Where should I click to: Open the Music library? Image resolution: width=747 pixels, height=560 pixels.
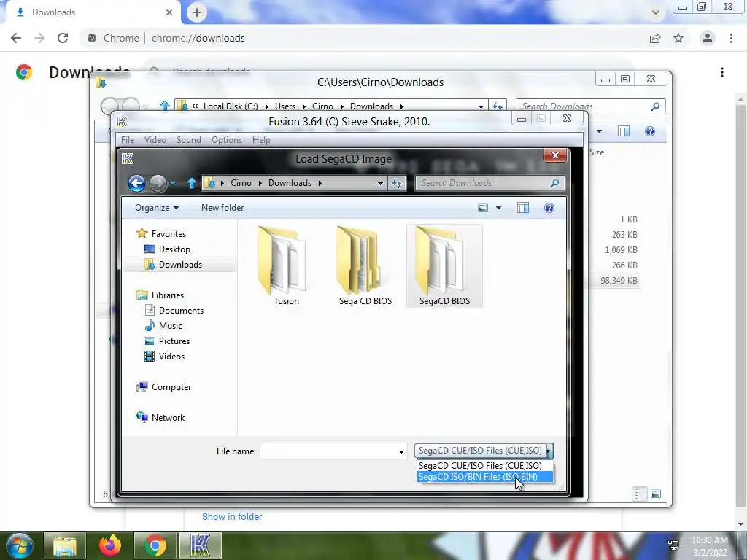tap(170, 326)
